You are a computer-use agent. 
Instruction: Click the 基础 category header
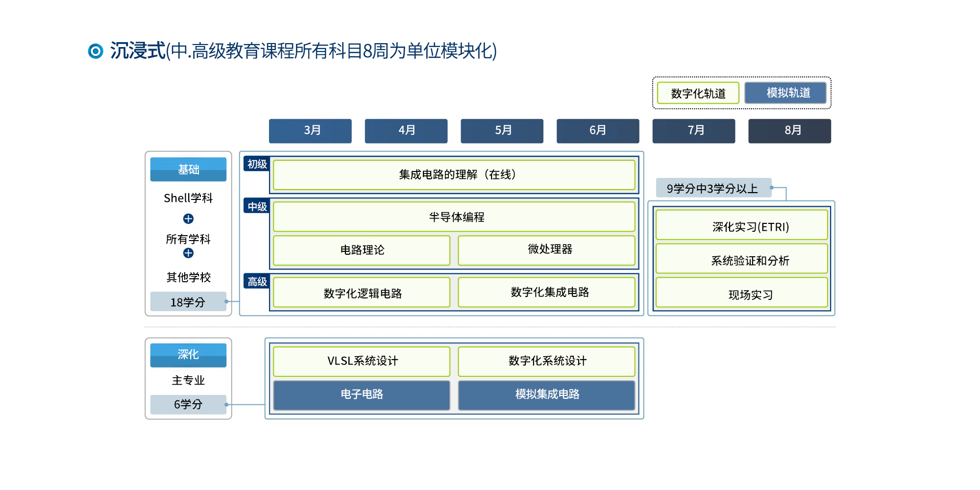[188, 170]
